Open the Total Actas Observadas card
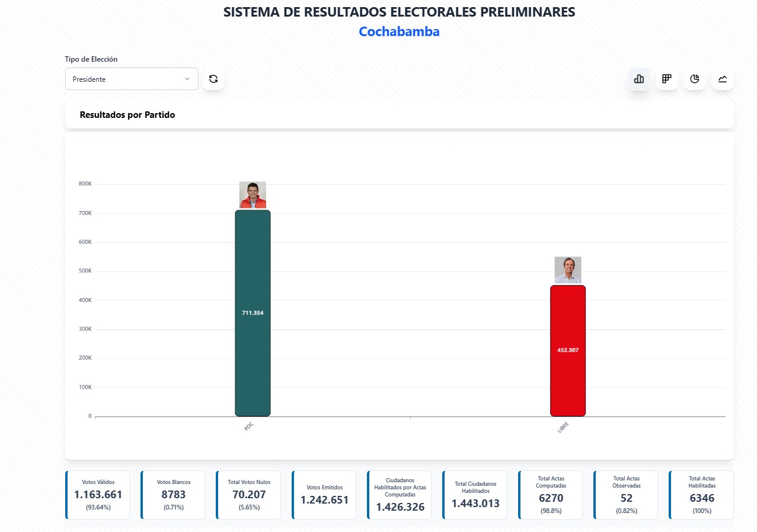The width and height of the screenshot is (757, 532). 626,495
